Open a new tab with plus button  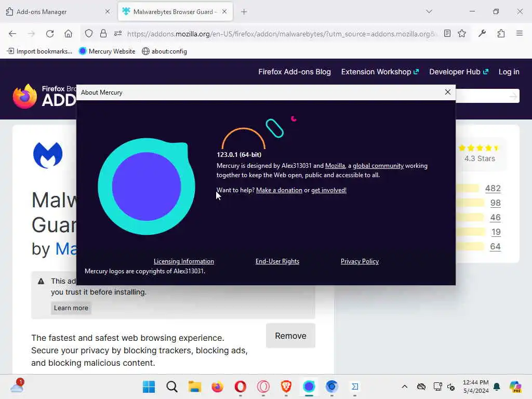click(x=244, y=12)
